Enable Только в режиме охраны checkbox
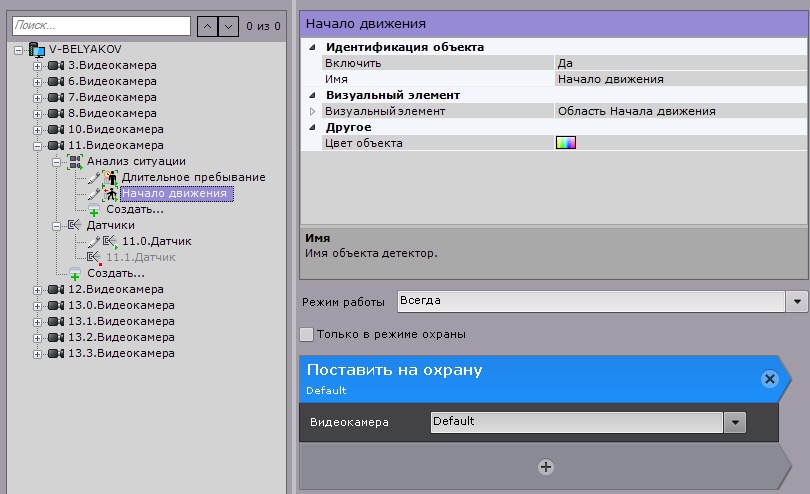The width and height of the screenshot is (810, 494). coord(308,334)
